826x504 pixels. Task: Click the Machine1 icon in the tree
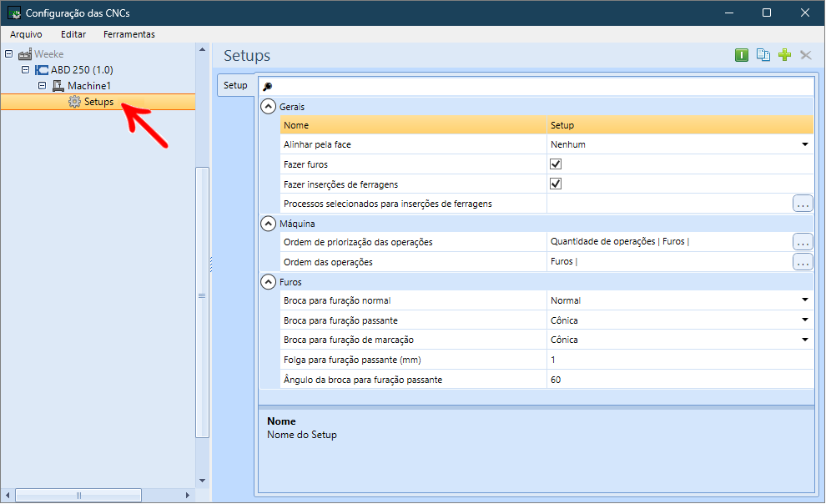coord(58,86)
